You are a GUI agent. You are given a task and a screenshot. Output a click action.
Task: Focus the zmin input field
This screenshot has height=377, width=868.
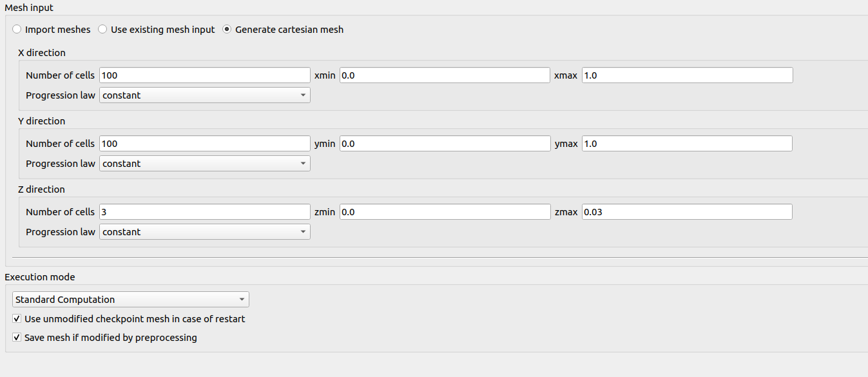(x=445, y=212)
